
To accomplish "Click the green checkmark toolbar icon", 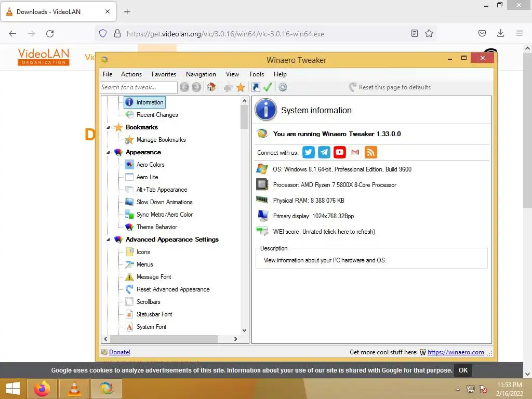I will (268, 87).
